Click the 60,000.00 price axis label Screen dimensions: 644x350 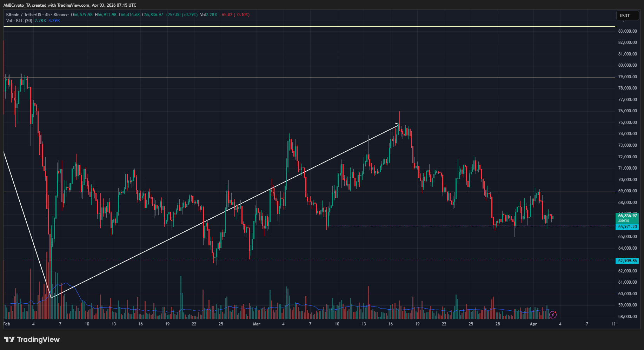tap(628, 294)
